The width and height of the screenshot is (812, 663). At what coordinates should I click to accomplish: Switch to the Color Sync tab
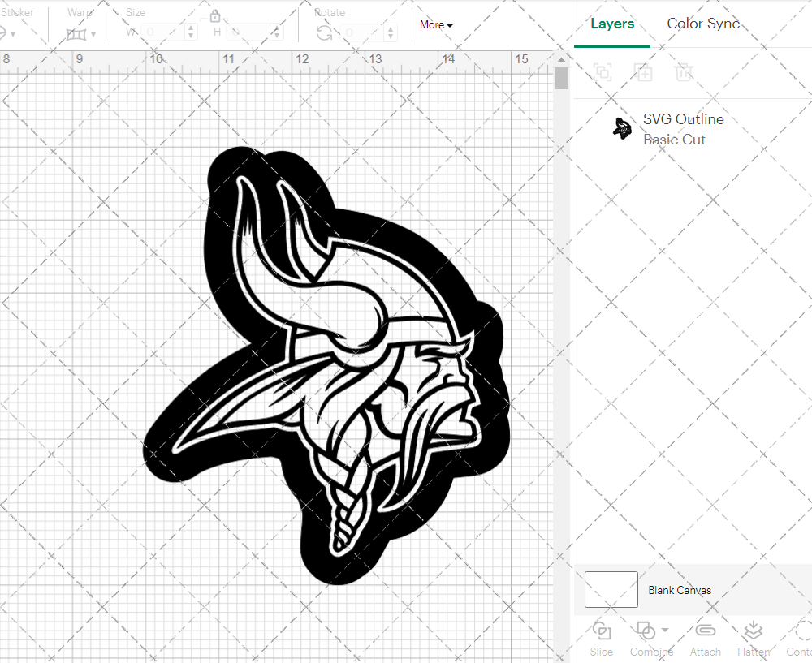(703, 24)
